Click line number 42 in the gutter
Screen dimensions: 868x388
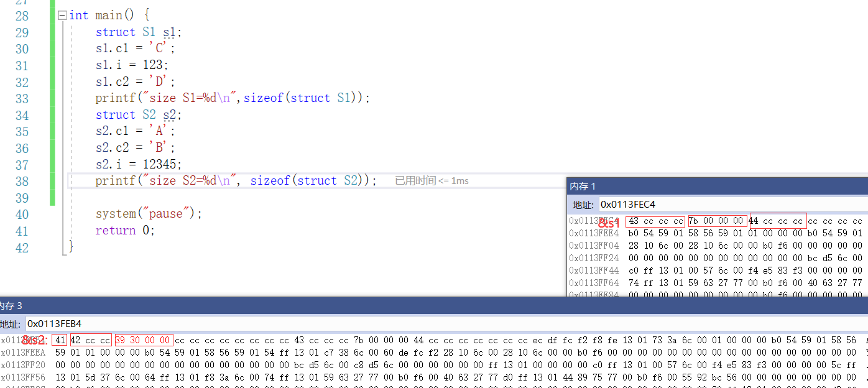pyautogui.click(x=22, y=247)
